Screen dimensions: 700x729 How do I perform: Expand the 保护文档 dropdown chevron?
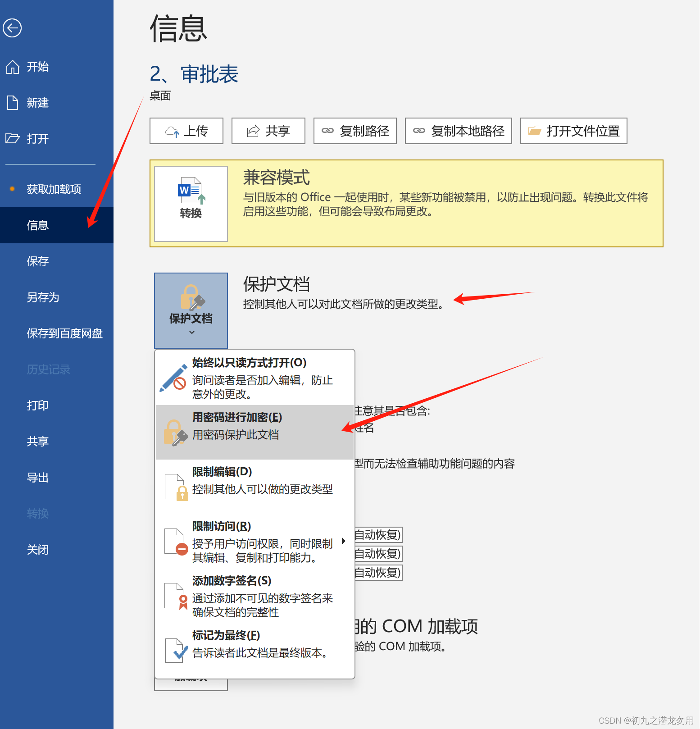[192, 333]
